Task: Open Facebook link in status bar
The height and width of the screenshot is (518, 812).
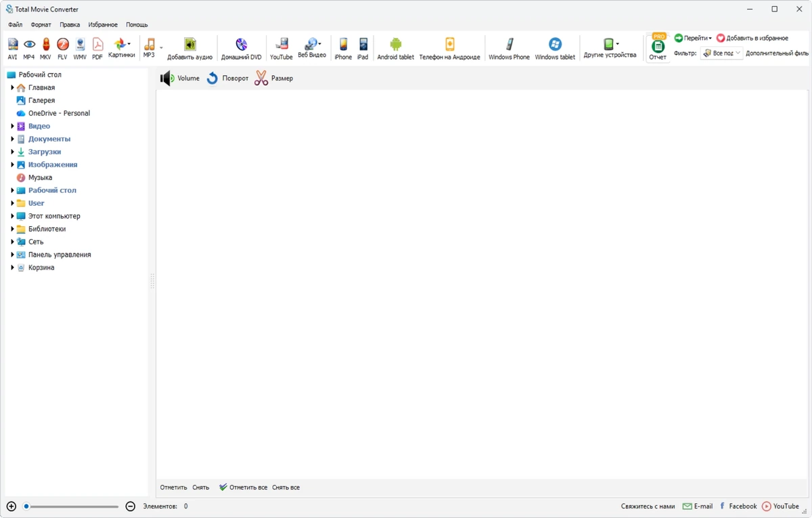Action: 738,506
